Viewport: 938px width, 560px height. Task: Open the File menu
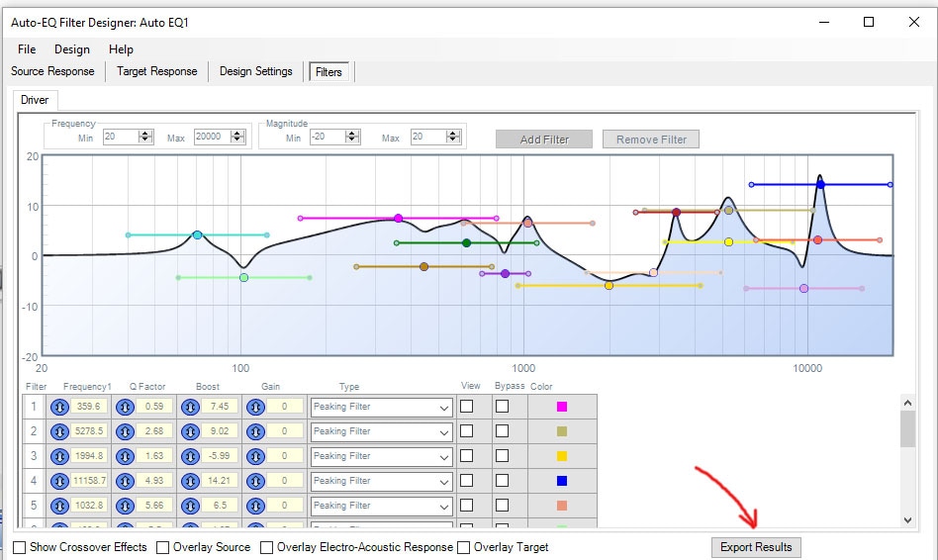point(27,49)
